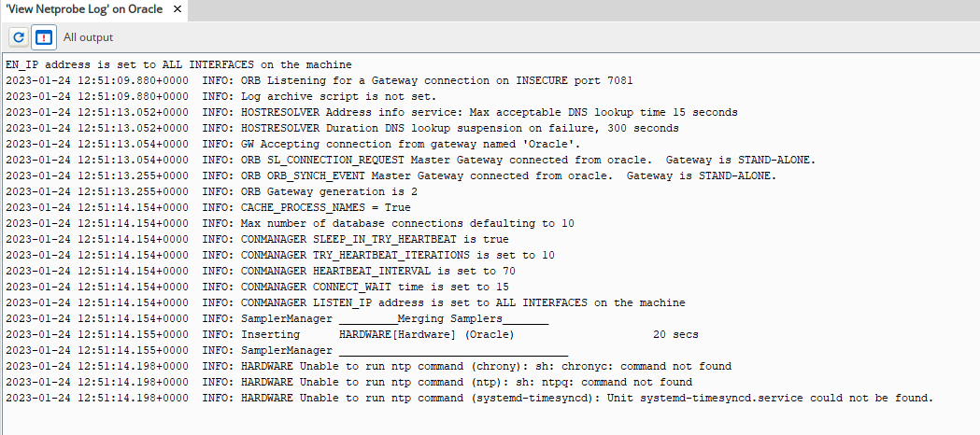Select the 'Inserting HARDWARE[Hardware] (Oracle)' line
Image resolution: width=980 pixels, height=435 pixels.
(352, 334)
